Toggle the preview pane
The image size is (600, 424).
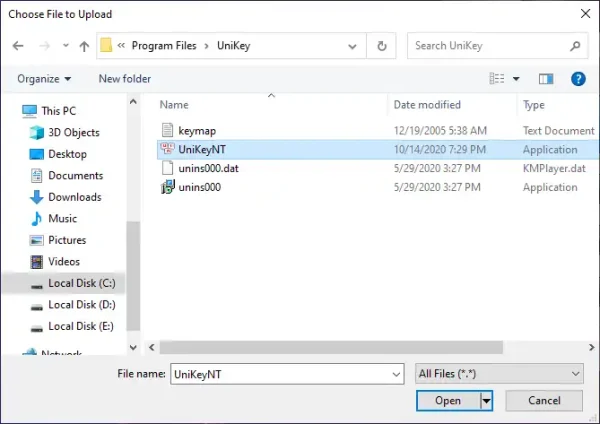546,79
